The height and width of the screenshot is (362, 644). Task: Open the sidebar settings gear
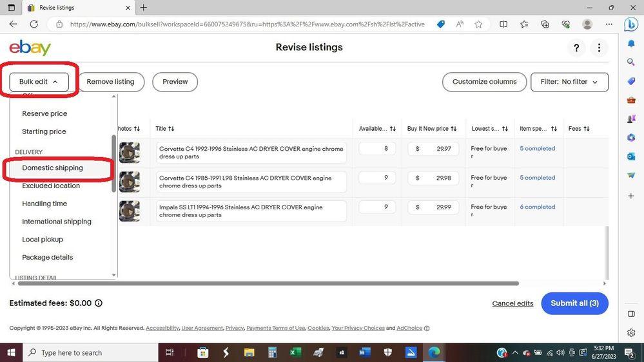[631, 332]
